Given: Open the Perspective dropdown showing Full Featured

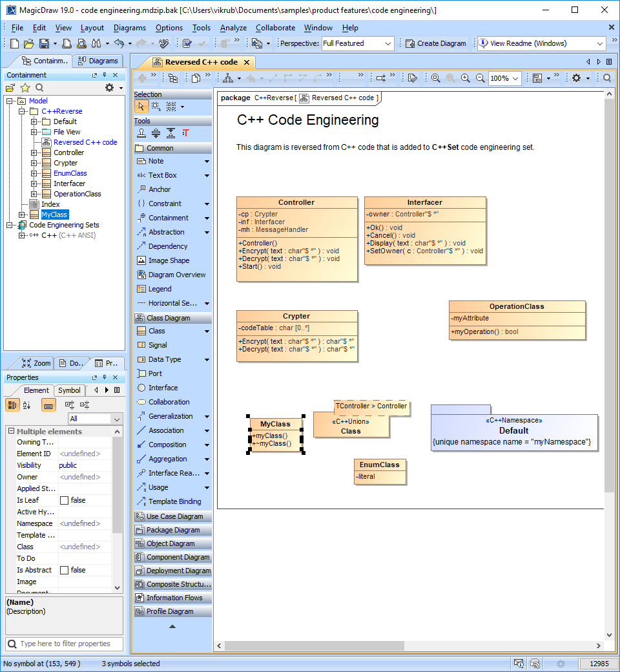Looking at the screenshot, I should pos(357,43).
